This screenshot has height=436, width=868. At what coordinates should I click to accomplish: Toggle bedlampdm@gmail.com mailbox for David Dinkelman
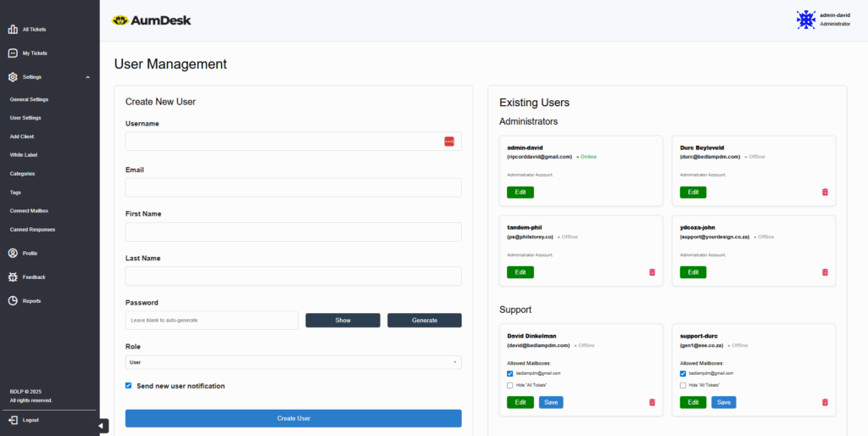click(510, 373)
